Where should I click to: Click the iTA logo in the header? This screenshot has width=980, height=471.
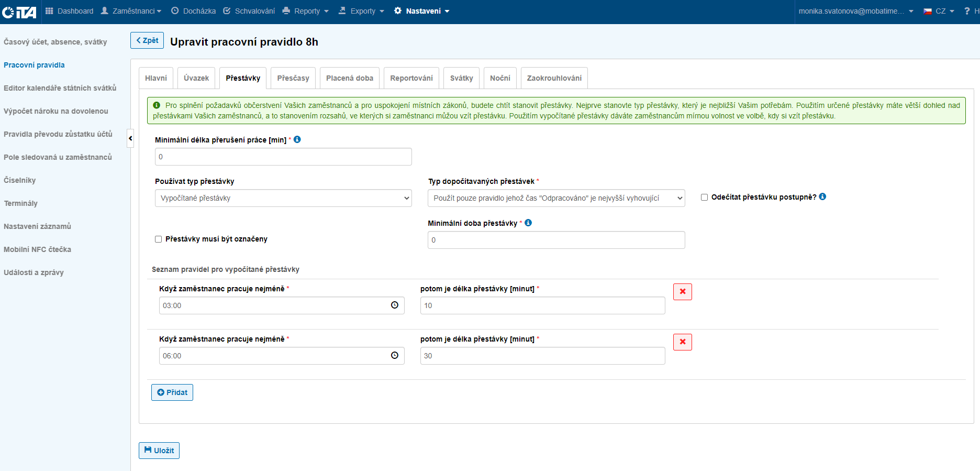[19, 12]
